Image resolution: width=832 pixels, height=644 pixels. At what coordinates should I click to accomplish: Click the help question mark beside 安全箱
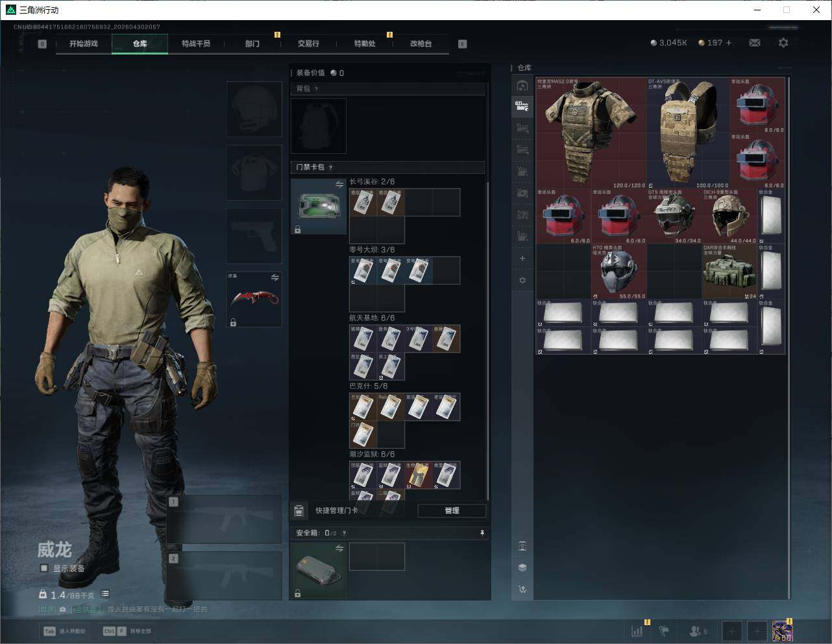(344, 533)
